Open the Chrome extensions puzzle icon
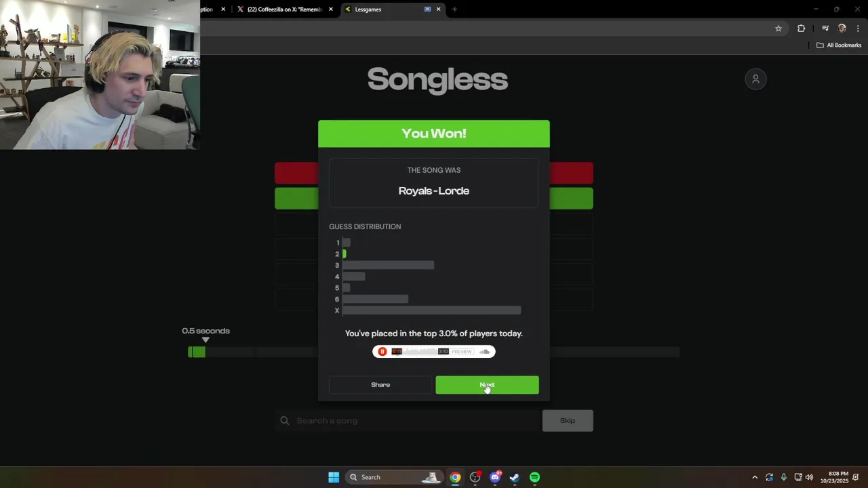The height and width of the screenshot is (488, 868). [802, 28]
